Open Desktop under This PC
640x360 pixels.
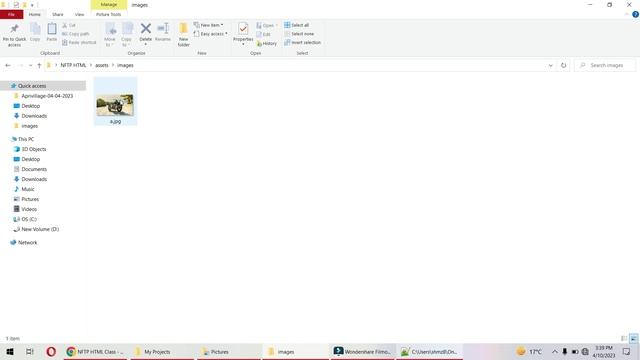(31, 159)
